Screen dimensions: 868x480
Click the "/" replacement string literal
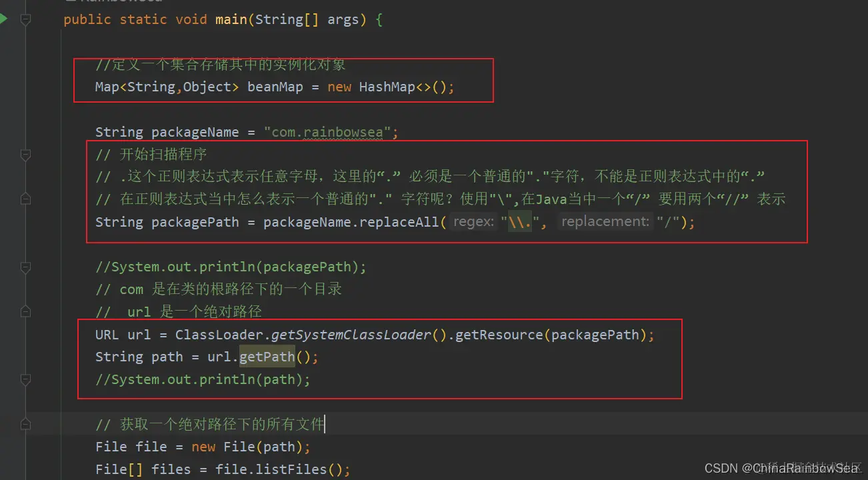668,222
